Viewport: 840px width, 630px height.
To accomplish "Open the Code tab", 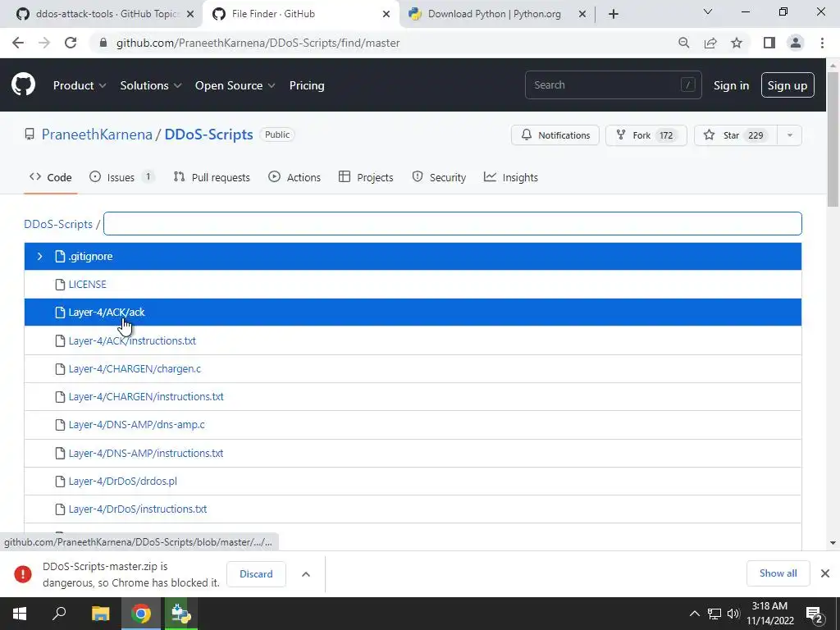I will [51, 177].
